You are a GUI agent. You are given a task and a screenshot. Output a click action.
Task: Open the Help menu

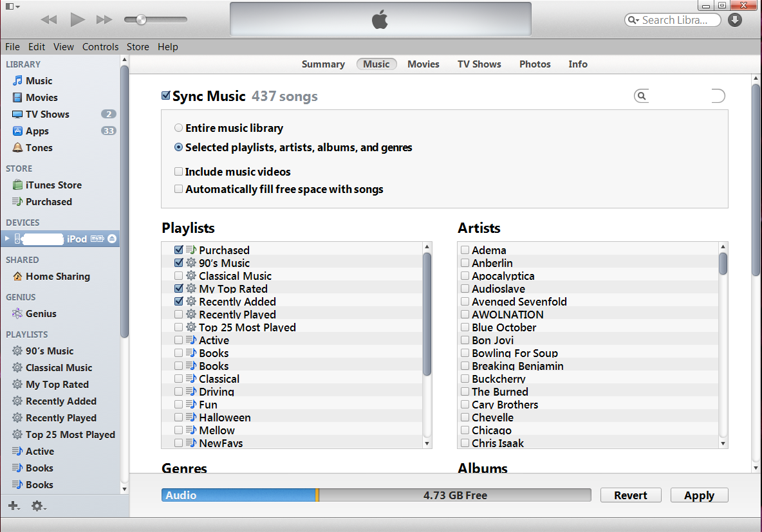pos(168,47)
